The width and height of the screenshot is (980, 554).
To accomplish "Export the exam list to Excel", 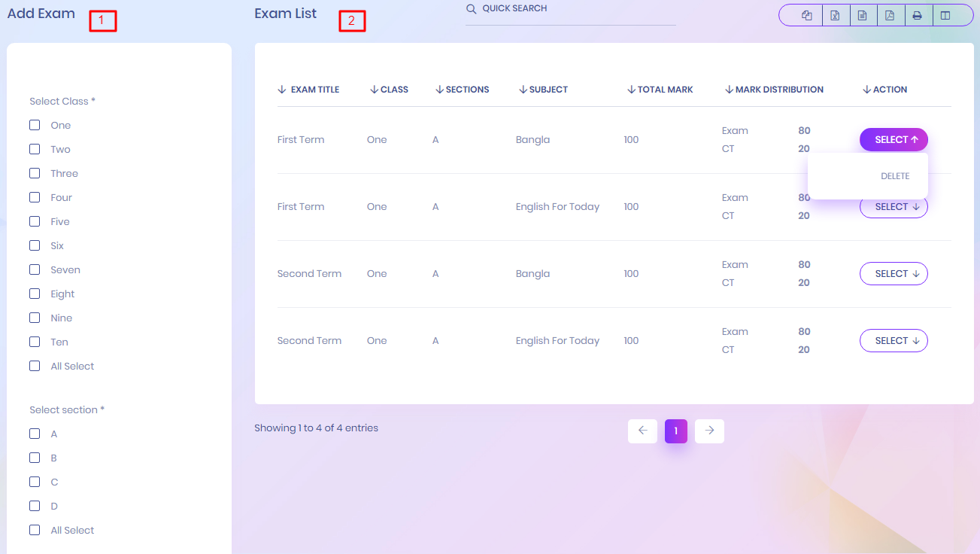I will click(x=835, y=15).
